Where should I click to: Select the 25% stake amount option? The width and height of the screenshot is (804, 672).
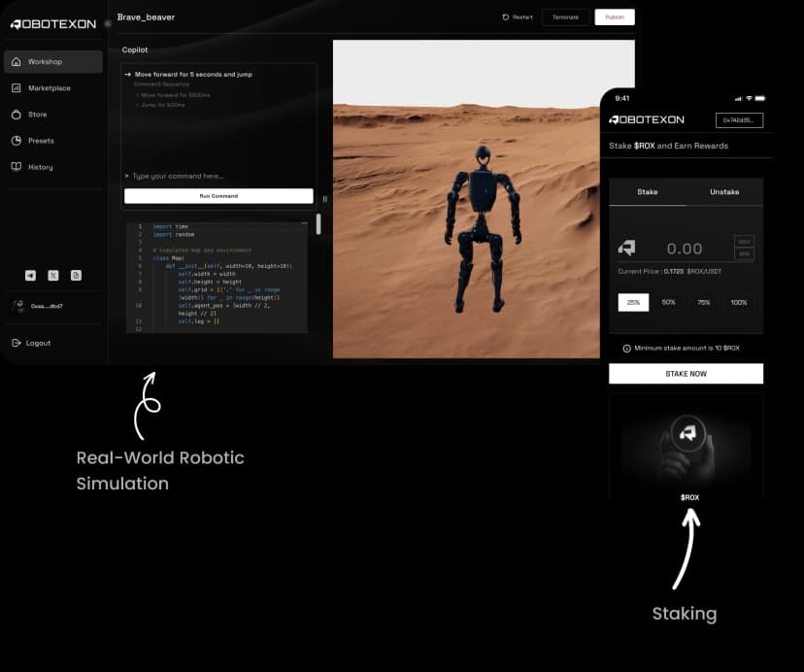(633, 302)
